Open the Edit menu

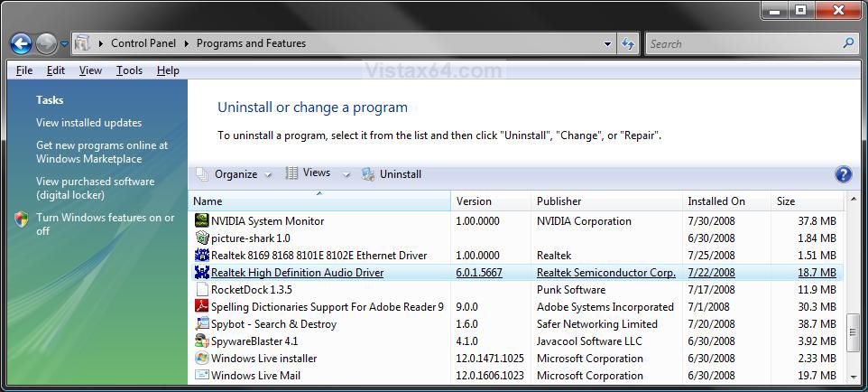[55, 70]
